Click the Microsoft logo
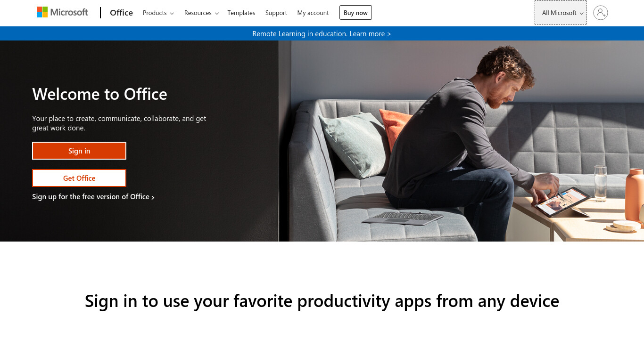The image size is (644, 339). 62,12
